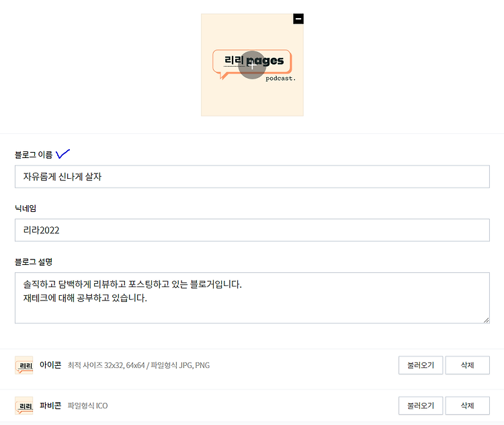Image resolution: width=504 pixels, height=425 pixels.
Task: Load a favicon with 파비콘 불러오기
Action: pyautogui.click(x=421, y=405)
